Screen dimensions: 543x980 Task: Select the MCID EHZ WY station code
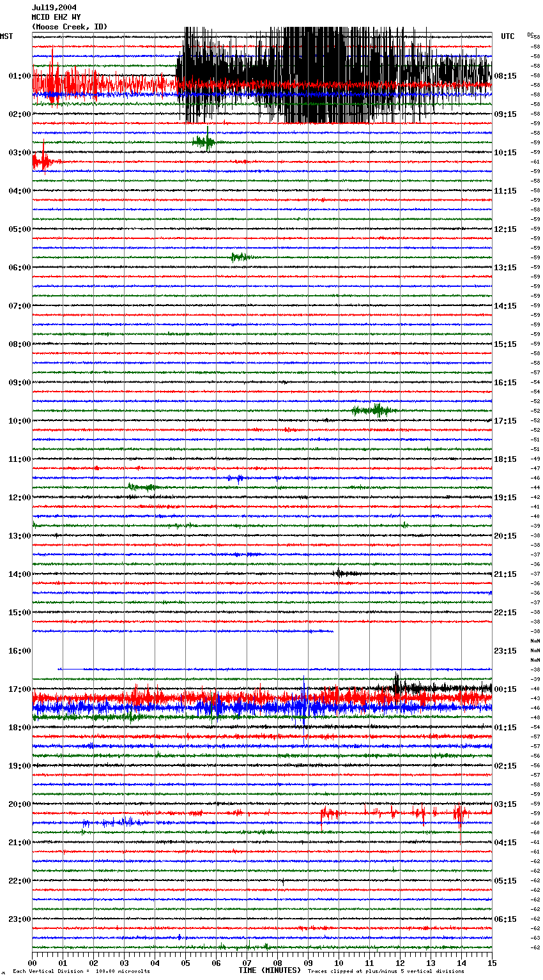tap(56, 17)
